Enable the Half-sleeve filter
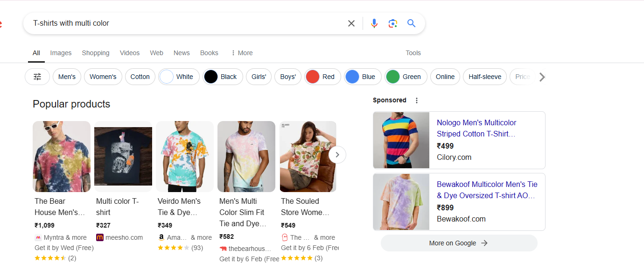The width and height of the screenshot is (644, 272). click(484, 76)
